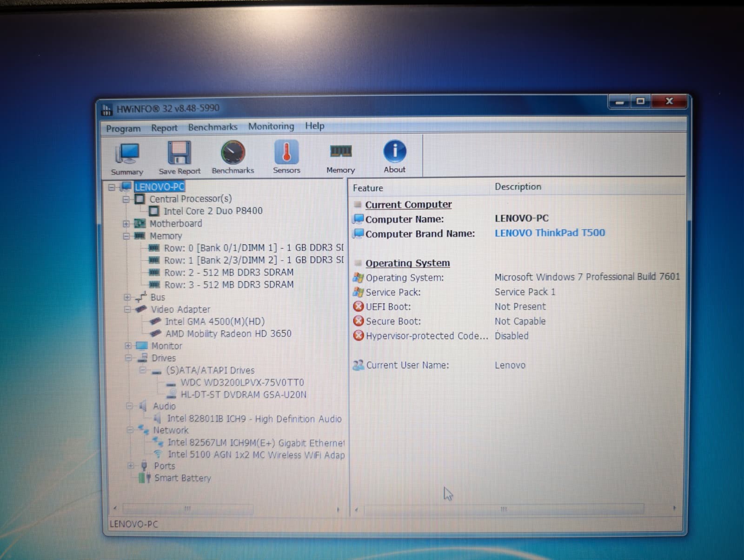
Task: Select Intel 82801IB ICH9 High Definition Audio
Action: point(254,419)
